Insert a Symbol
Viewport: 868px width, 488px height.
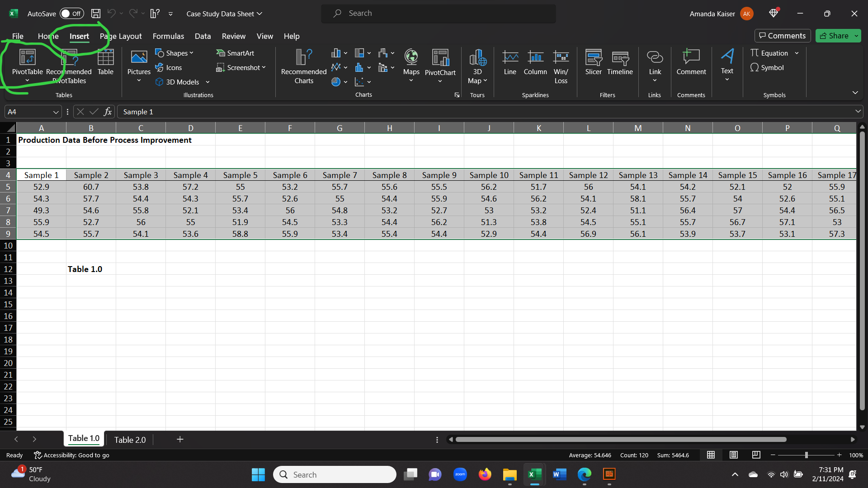click(x=767, y=68)
